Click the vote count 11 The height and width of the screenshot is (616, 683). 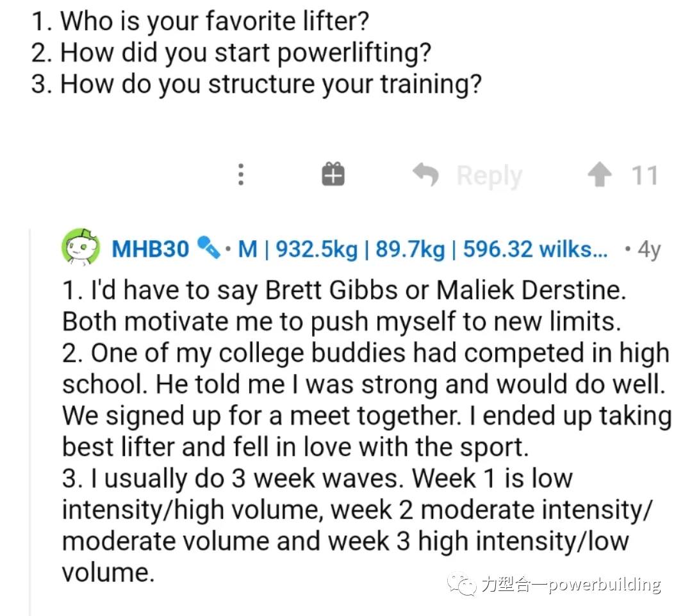(x=645, y=175)
